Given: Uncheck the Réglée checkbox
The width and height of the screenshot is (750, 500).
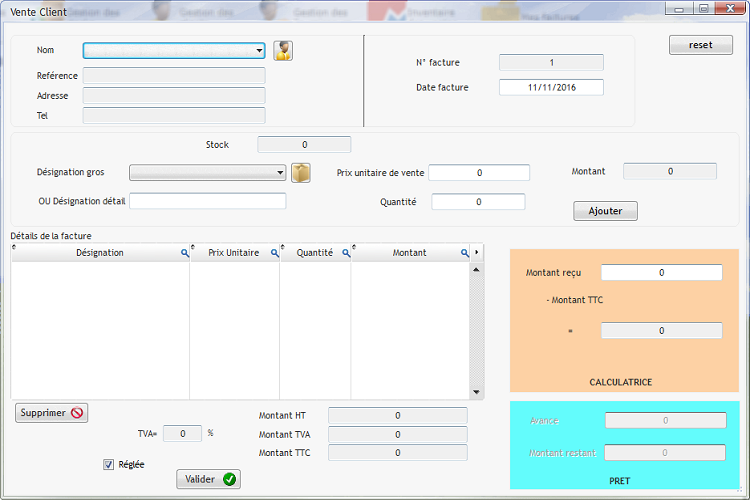Looking at the screenshot, I should [x=109, y=464].
